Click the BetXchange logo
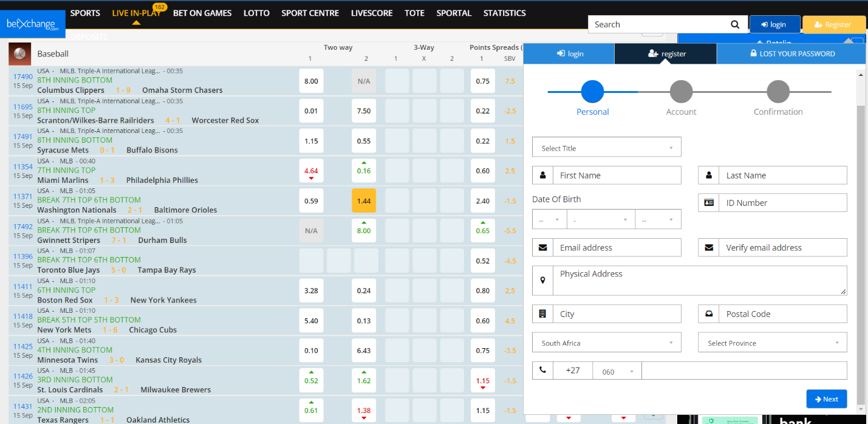This screenshot has height=424, width=868. pos(33,24)
